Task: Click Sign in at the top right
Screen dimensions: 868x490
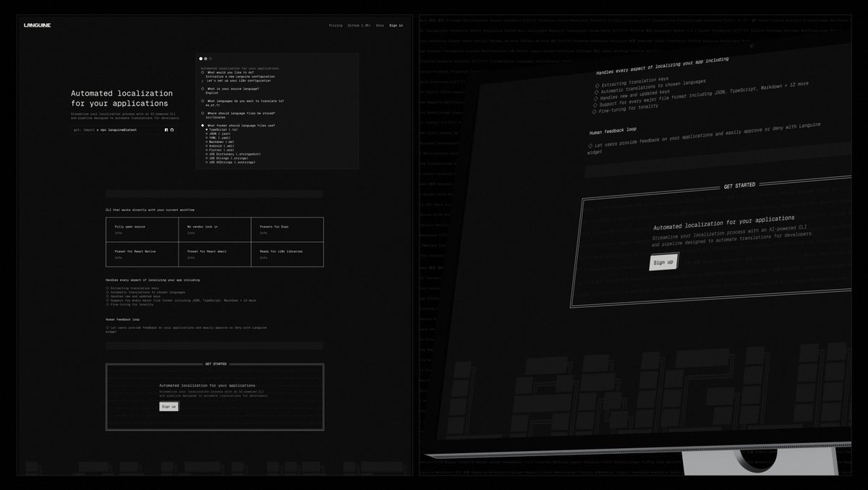Action: [x=396, y=25]
